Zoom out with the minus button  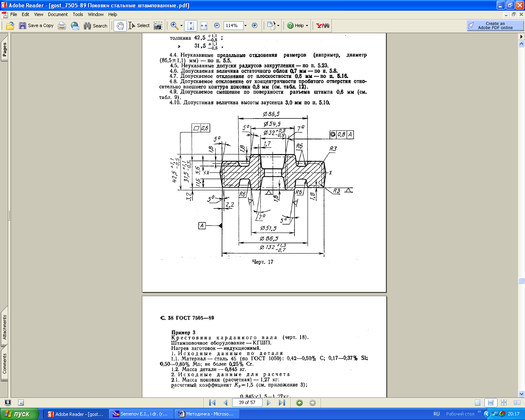217,26
